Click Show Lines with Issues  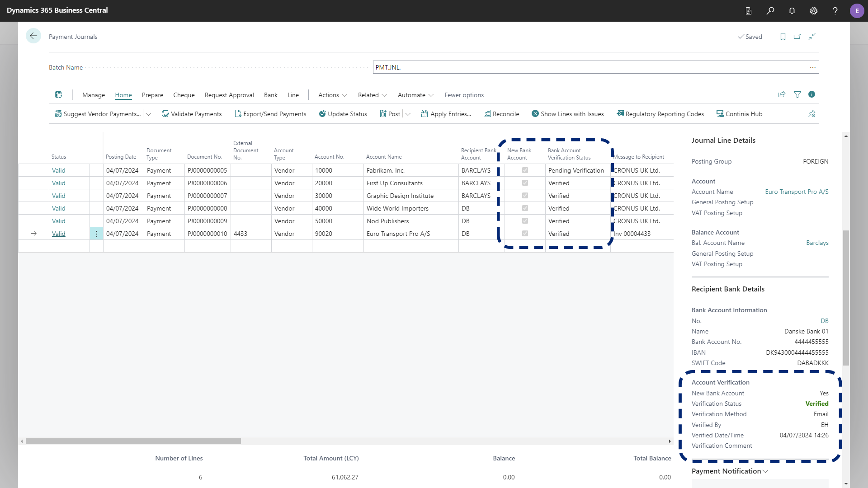pos(568,114)
